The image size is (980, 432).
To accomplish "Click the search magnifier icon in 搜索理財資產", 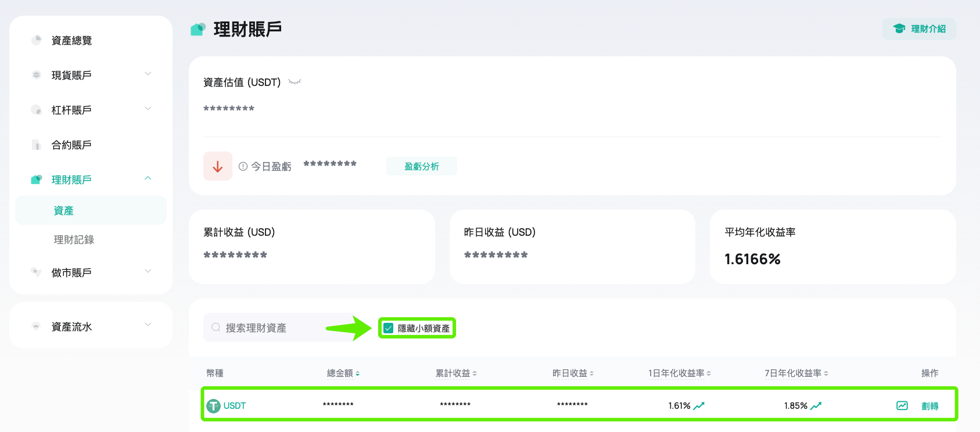I will pos(216,327).
